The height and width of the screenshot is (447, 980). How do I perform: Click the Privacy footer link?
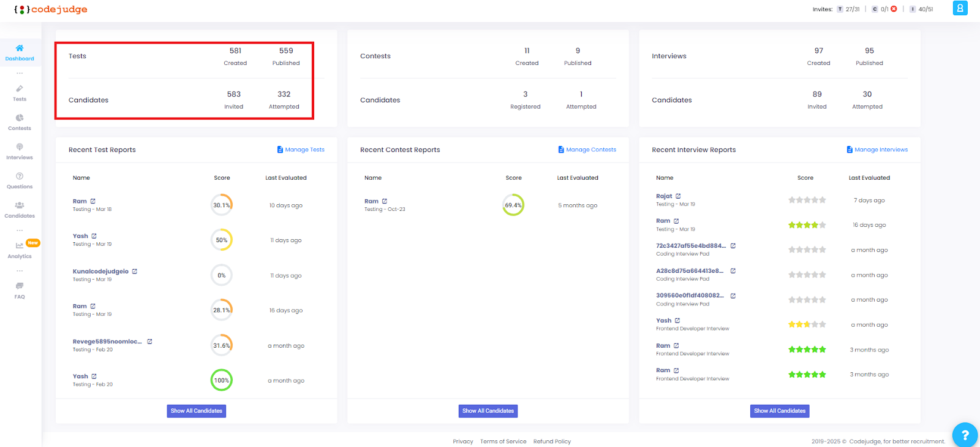pos(463,441)
